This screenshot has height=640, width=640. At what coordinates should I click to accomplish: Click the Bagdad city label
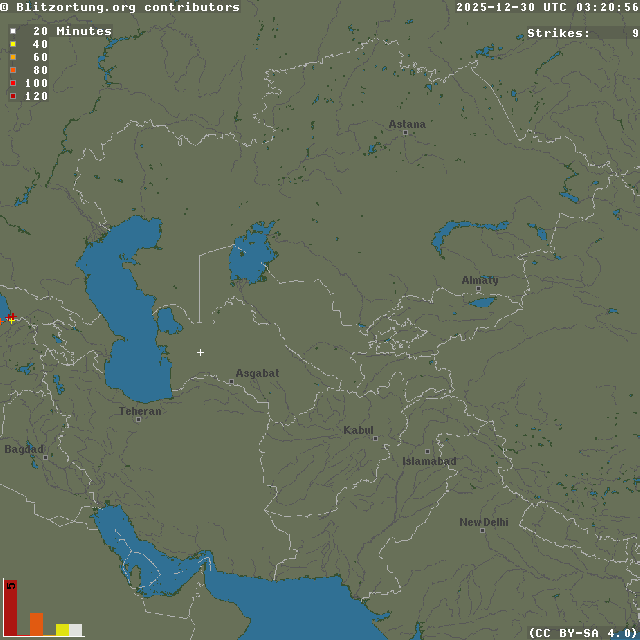[24, 450]
